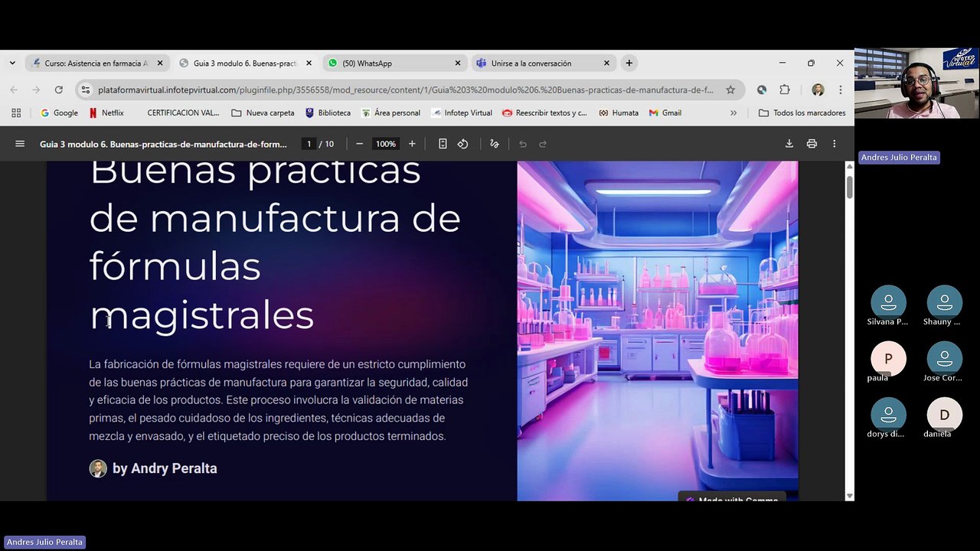Close the WhatsApp tab
The height and width of the screenshot is (551, 980).
pos(458,64)
